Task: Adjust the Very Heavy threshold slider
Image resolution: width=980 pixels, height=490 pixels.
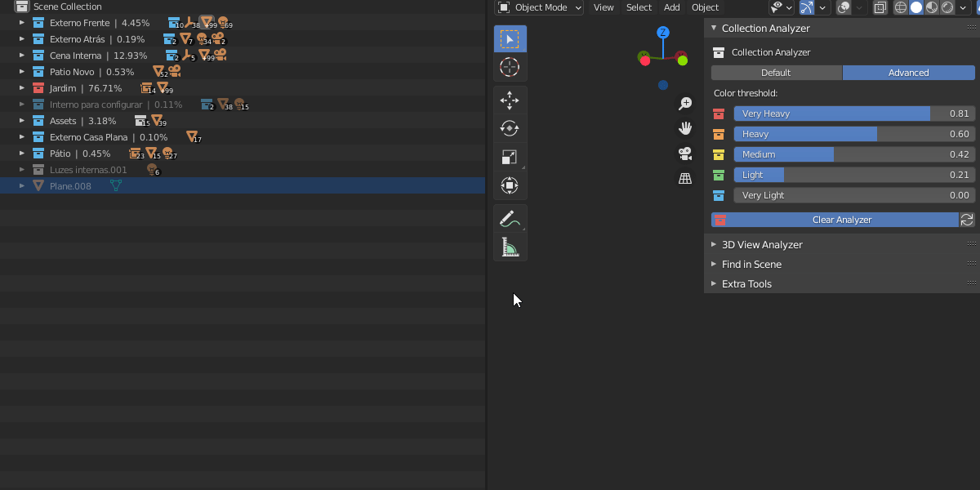Action: (854, 114)
